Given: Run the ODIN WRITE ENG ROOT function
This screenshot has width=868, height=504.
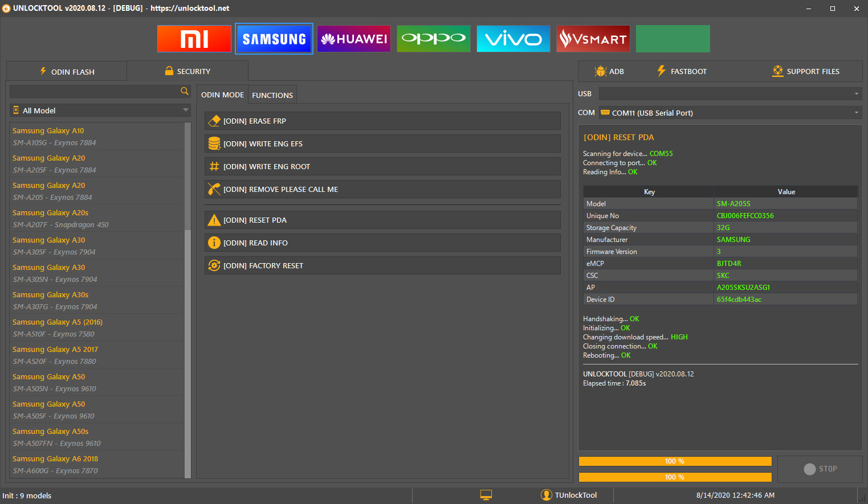Looking at the screenshot, I should [x=382, y=166].
